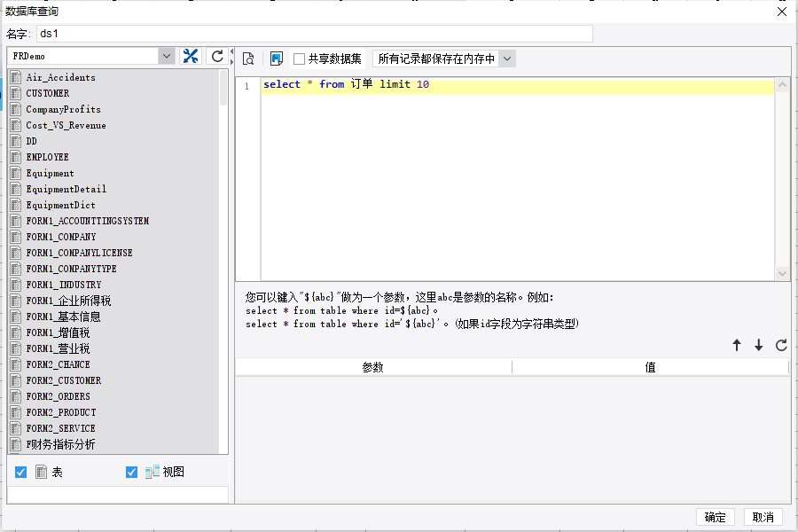Preview the query results
The width and height of the screenshot is (798, 532).
coord(248,59)
